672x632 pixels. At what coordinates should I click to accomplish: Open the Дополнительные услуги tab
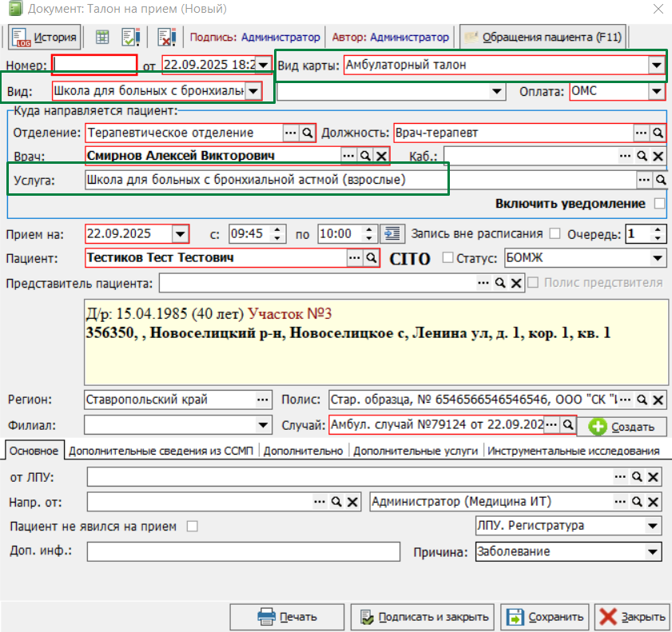tap(416, 451)
